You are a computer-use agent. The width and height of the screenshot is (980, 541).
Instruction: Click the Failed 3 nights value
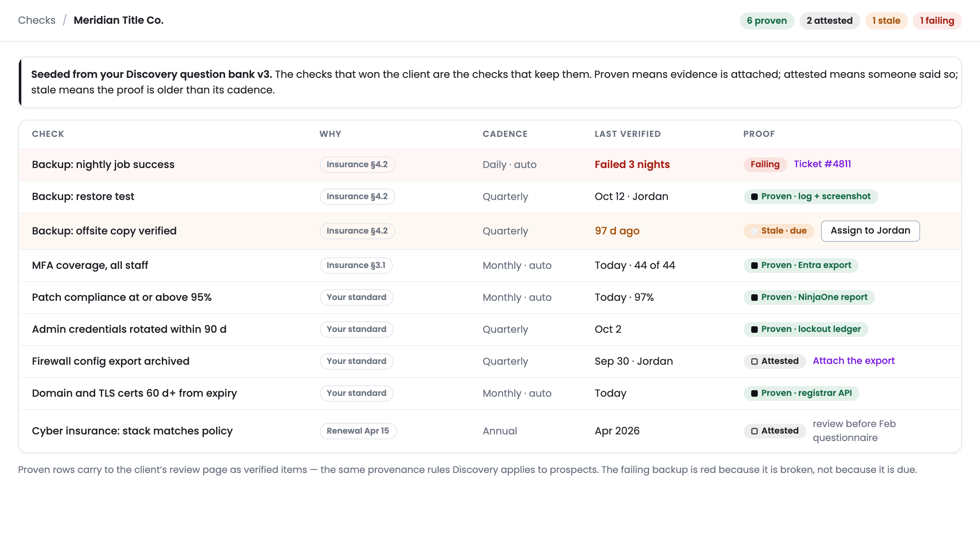[x=632, y=164]
